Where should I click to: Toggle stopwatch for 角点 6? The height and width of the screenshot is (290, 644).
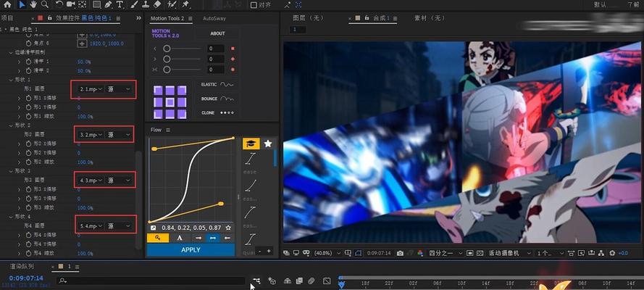point(28,43)
